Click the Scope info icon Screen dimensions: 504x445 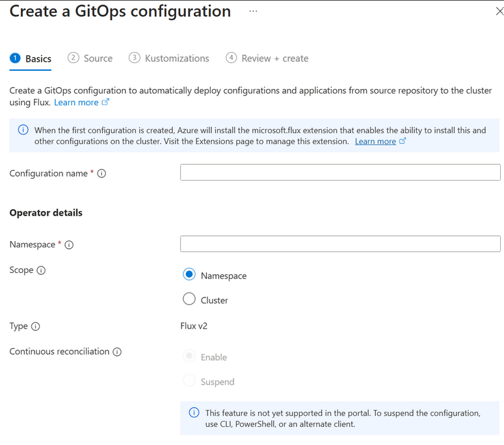(41, 270)
